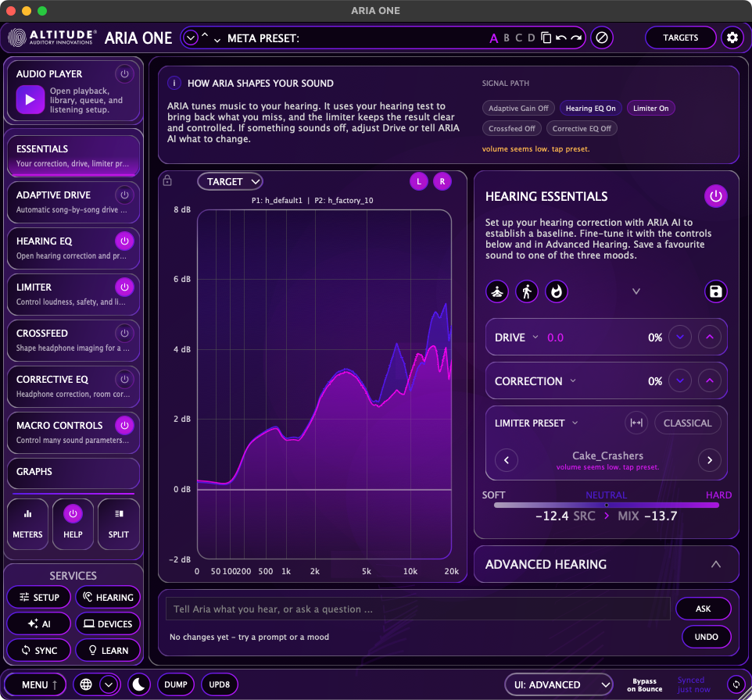
Task: Open the dropdown arrow beside the globe
Action: click(x=109, y=684)
